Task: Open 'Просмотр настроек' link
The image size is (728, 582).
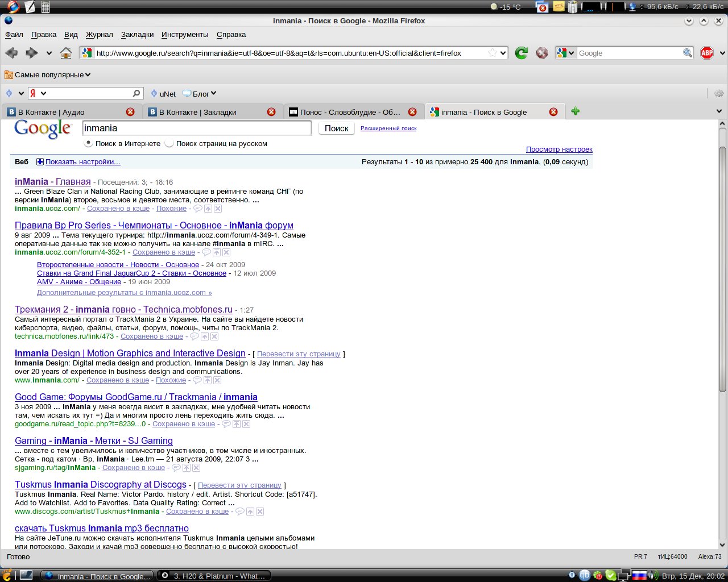Action: click(x=559, y=149)
